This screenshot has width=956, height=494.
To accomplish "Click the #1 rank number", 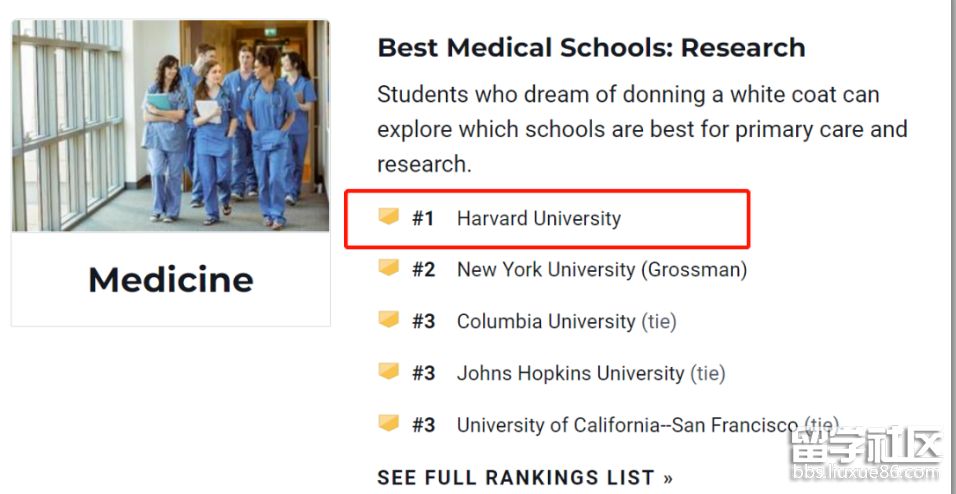I will (423, 218).
